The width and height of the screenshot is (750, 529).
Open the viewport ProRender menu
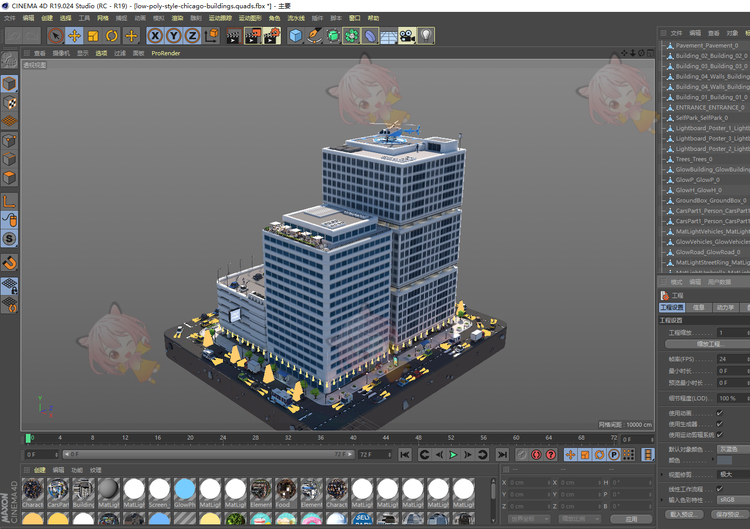[165, 53]
